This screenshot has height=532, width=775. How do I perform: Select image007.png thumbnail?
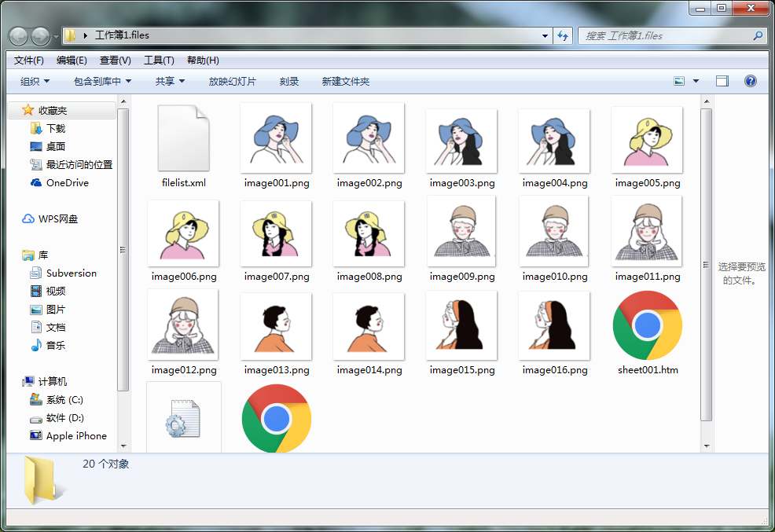click(x=277, y=233)
